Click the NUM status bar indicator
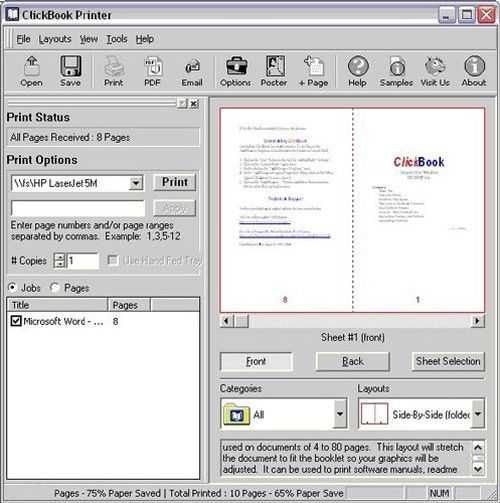The height and width of the screenshot is (503, 500). coord(439,493)
